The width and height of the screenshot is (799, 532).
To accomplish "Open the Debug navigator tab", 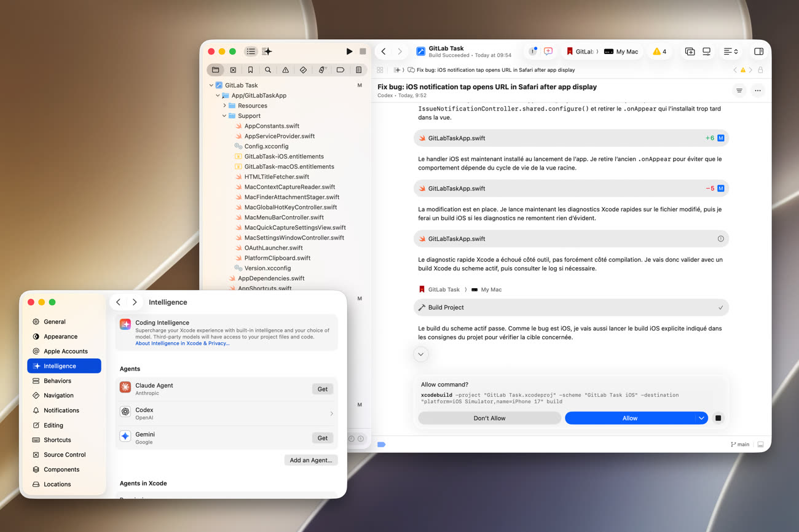I will click(321, 70).
